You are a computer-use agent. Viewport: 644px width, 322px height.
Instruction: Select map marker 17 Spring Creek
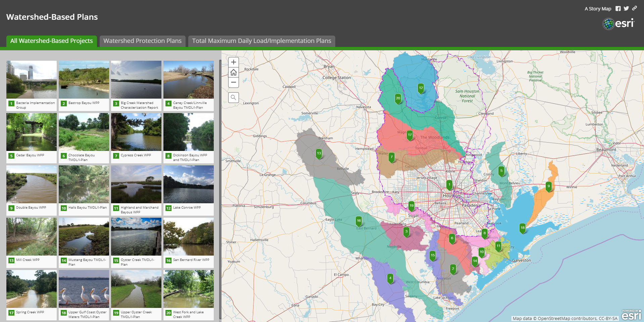[x=410, y=136]
